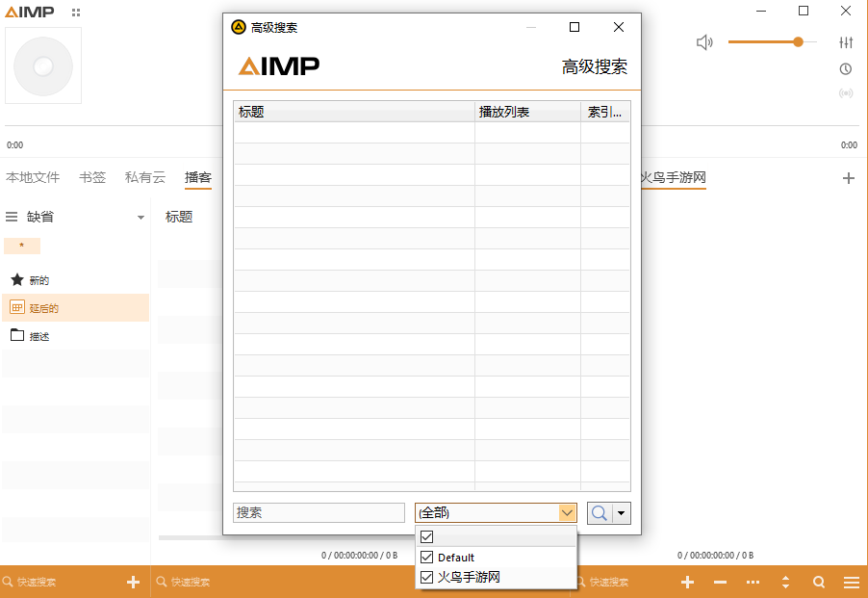Click the asterisk filter tag
This screenshot has width=868, height=598.
tap(22, 246)
